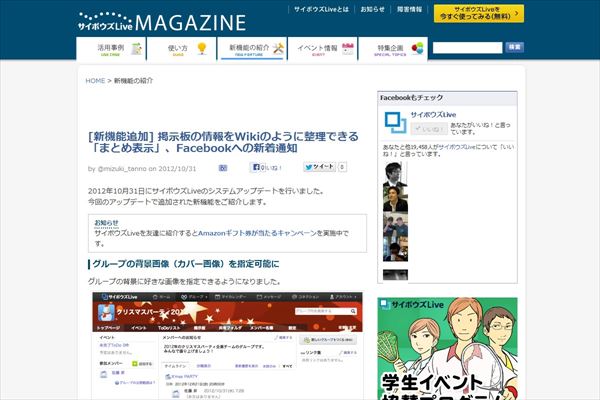
Task: Click the calendar icon on イベント情報 tab
Action: (x=348, y=49)
